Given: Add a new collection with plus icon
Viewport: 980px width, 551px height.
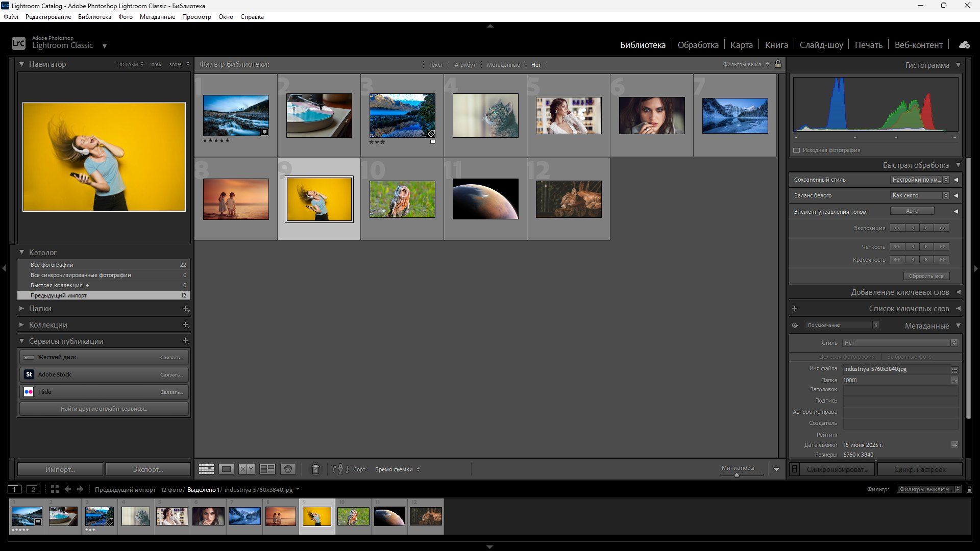Looking at the screenshot, I should 186,325.
